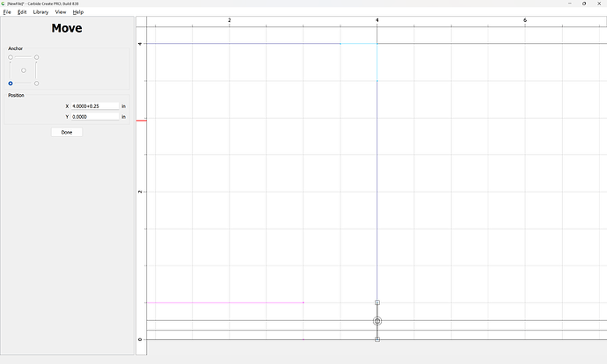Select the top-left anchor radio button
The width and height of the screenshot is (607, 364).
coord(11,57)
